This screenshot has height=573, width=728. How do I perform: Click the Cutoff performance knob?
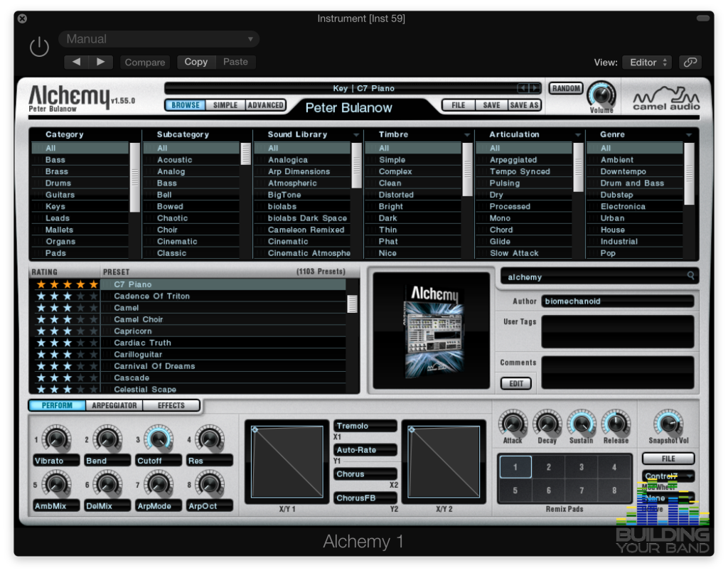pyautogui.click(x=159, y=439)
